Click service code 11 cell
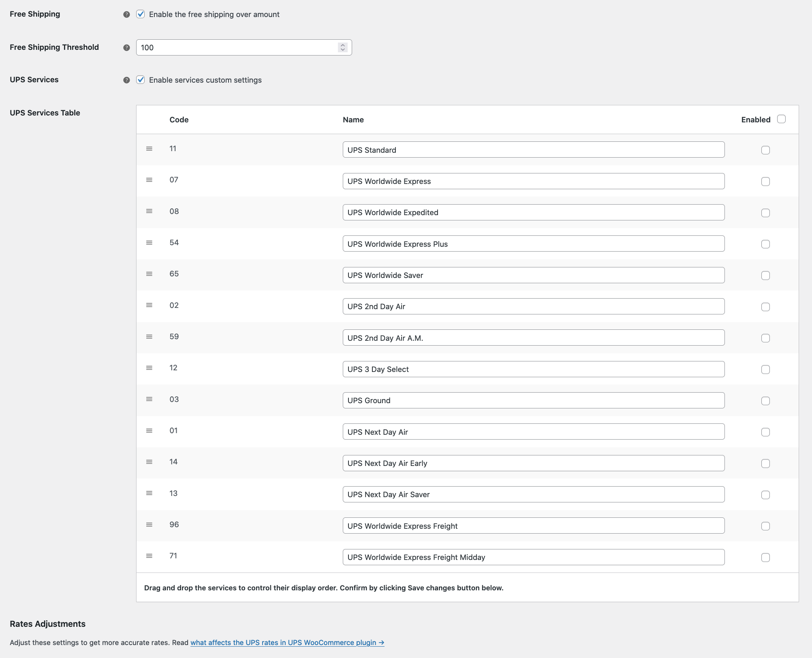This screenshot has height=658, width=812. pos(173,149)
